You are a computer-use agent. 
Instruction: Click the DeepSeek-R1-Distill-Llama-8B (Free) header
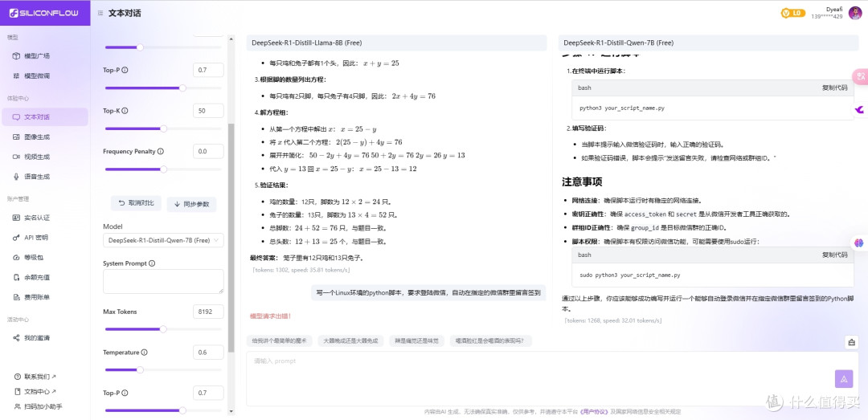click(396, 43)
